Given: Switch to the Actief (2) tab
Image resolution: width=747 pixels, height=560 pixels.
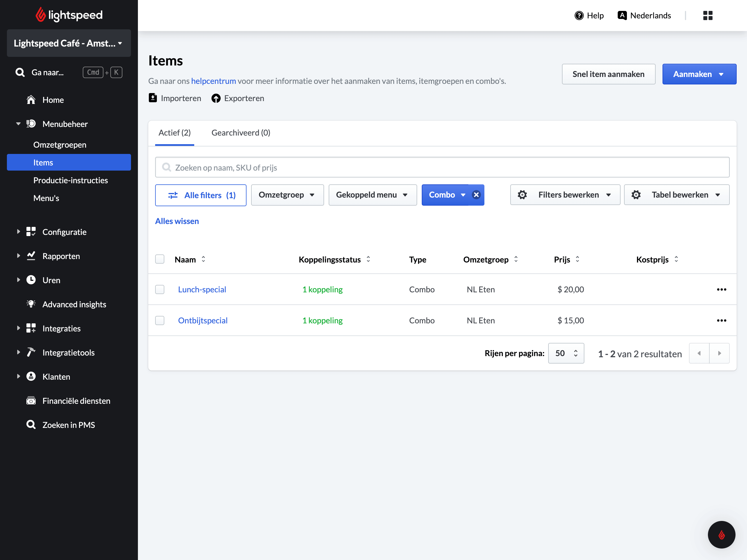Looking at the screenshot, I should point(175,133).
